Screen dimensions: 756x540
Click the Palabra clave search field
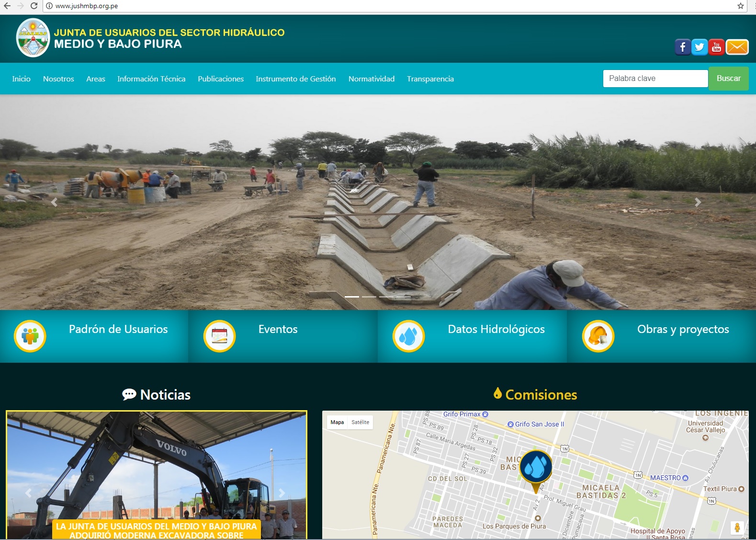point(654,79)
